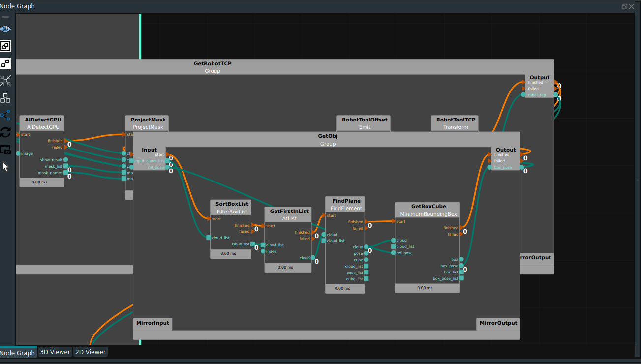The height and width of the screenshot is (364, 641).
Task: Click the overlapping squares group icon in sidebar
Action: click(5, 46)
